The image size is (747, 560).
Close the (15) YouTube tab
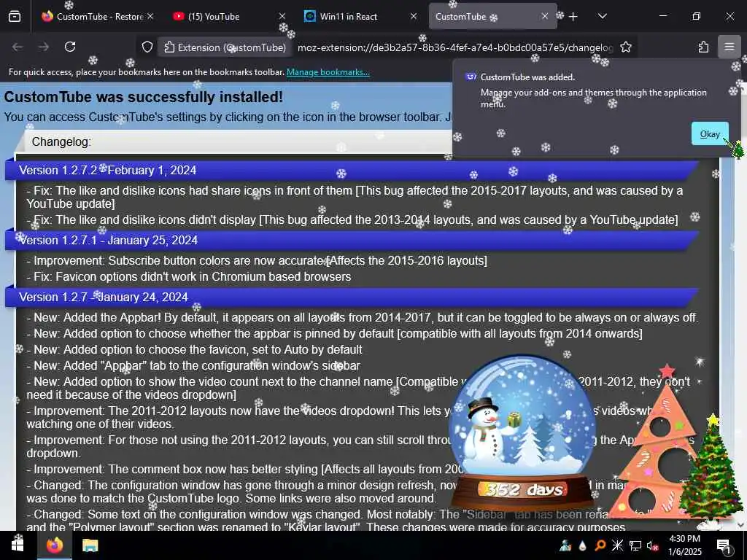click(x=282, y=16)
